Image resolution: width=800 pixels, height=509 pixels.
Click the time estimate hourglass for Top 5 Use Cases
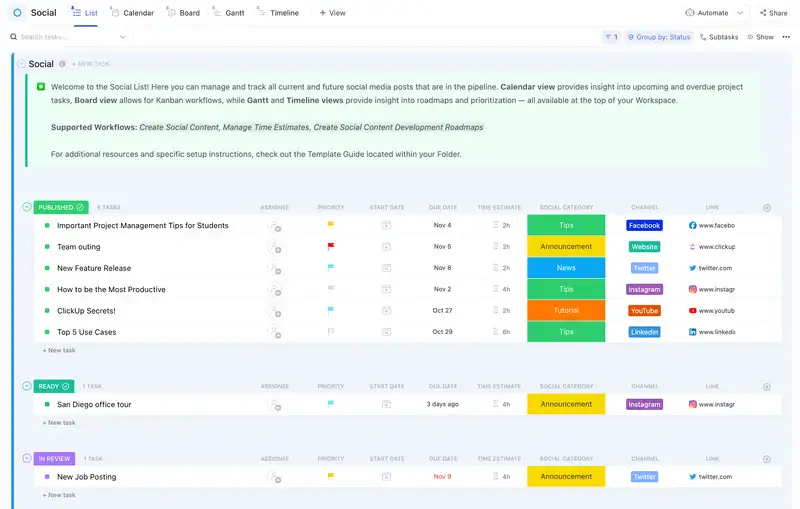point(496,332)
